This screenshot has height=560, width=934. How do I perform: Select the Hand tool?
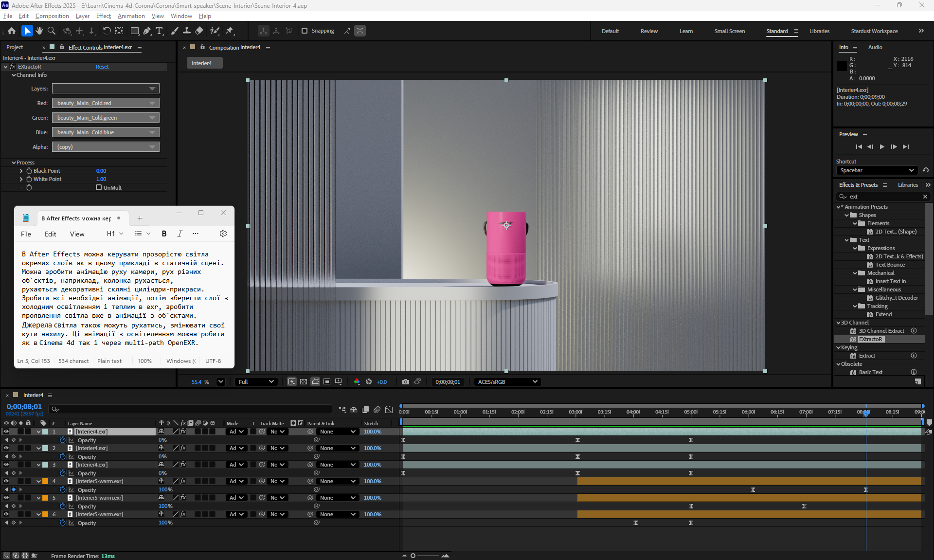(39, 31)
